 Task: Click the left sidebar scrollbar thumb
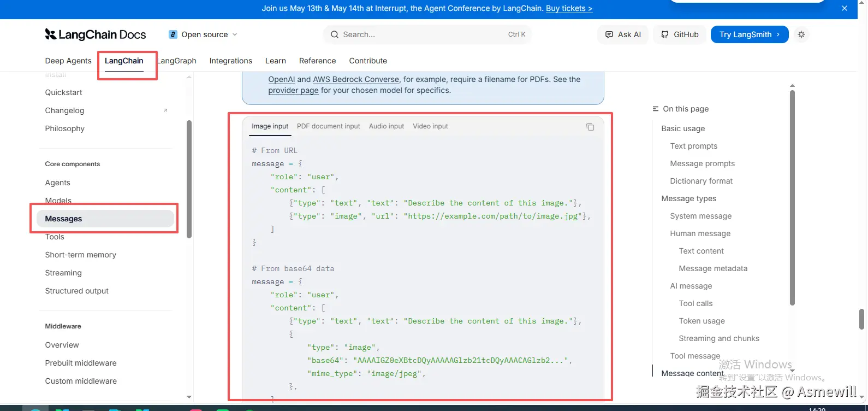pos(189,179)
